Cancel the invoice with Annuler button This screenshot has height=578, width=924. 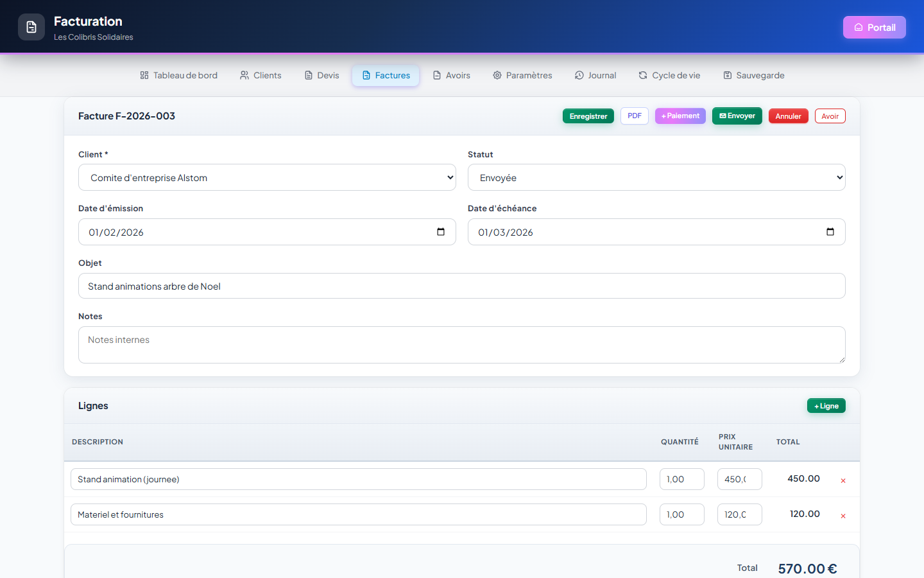(x=789, y=116)
